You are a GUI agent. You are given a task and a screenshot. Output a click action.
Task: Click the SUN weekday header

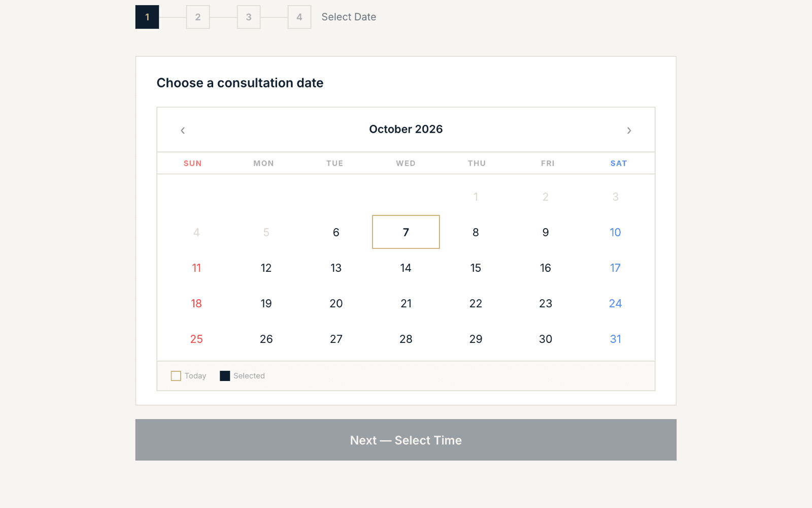pyautogui.click(x=193, y=163)
